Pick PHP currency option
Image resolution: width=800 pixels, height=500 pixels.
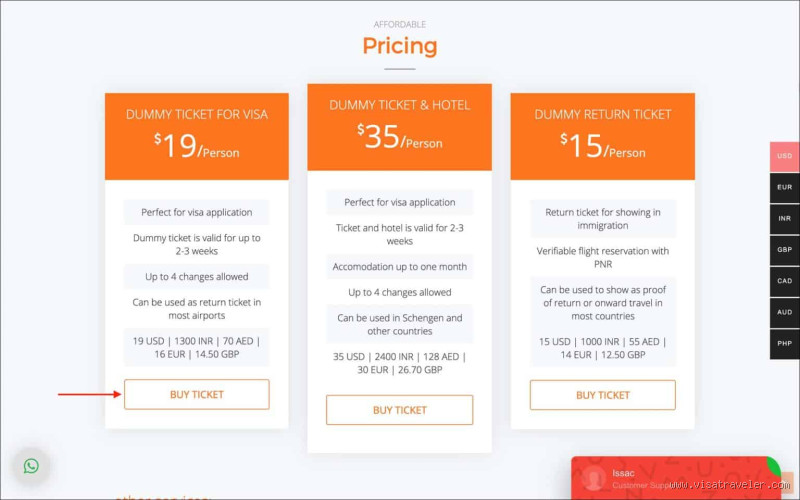coord(785,343)
